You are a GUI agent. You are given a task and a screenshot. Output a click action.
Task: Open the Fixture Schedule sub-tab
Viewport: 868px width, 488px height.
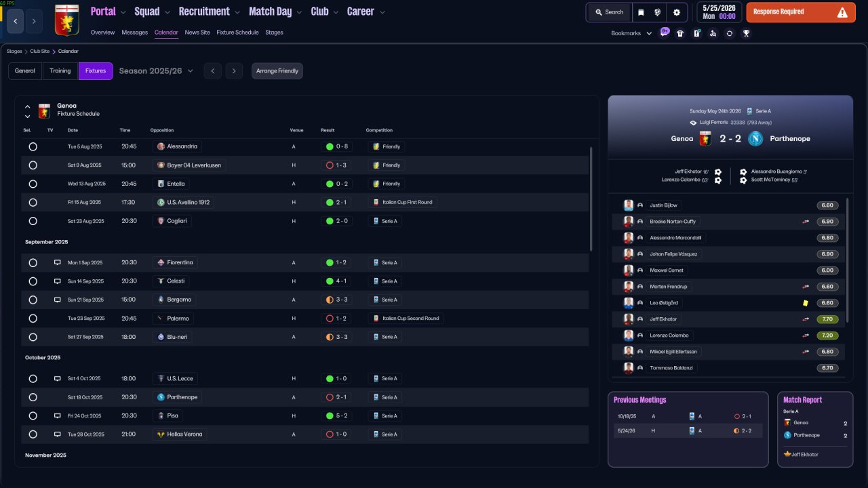[x=237, y=33]
